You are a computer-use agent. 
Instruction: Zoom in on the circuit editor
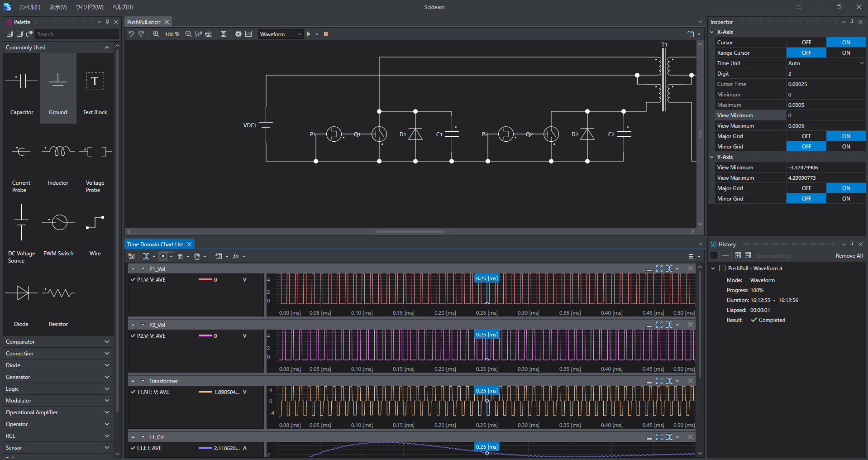point(156,34)
